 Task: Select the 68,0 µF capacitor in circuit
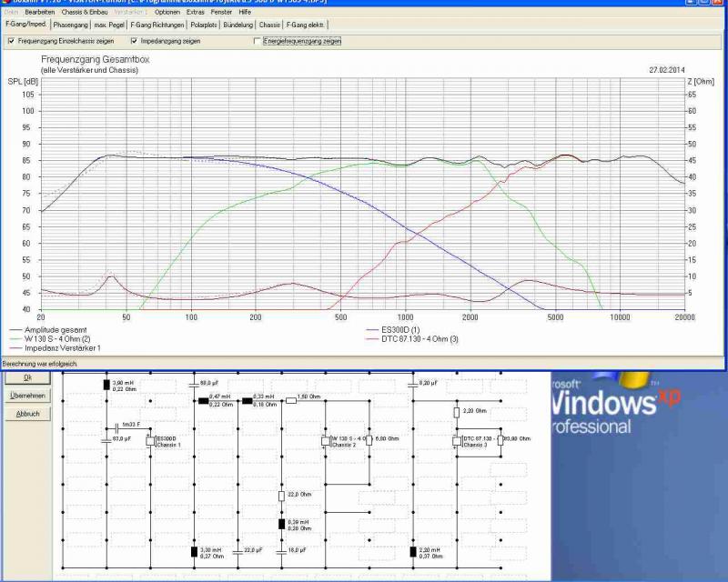194,384
